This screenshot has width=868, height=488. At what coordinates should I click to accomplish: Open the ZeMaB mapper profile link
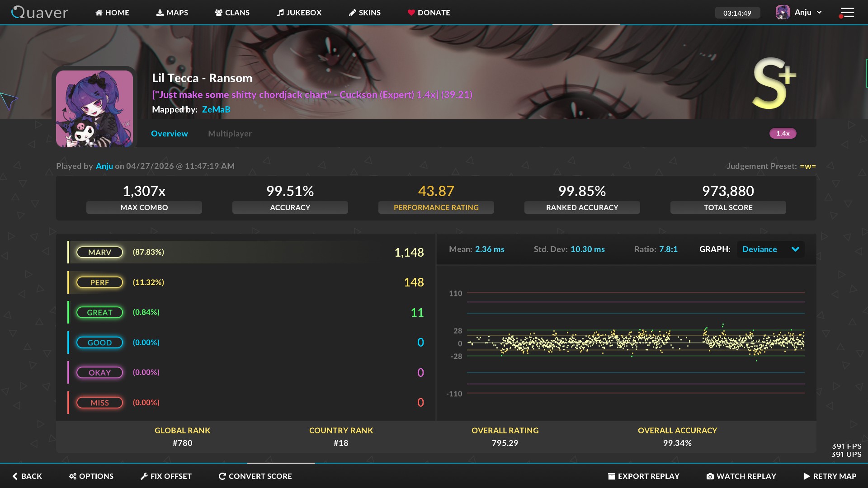pos(216,109)
